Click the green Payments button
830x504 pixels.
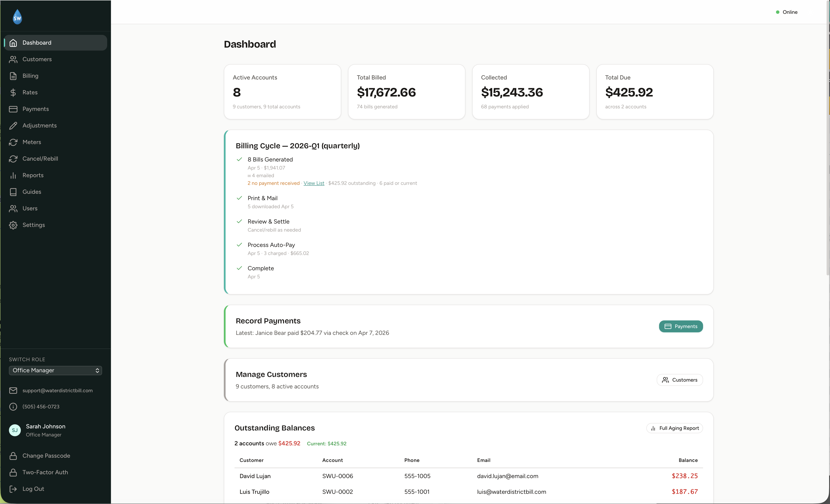click(x=681, y=326)
